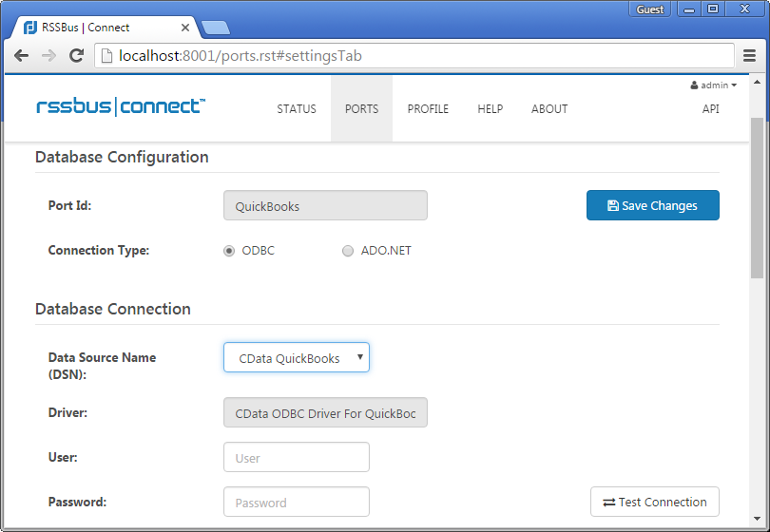Select the ADO.NET connection type
The height and width of the screenshot is (532, 770).
coord(348,251)
